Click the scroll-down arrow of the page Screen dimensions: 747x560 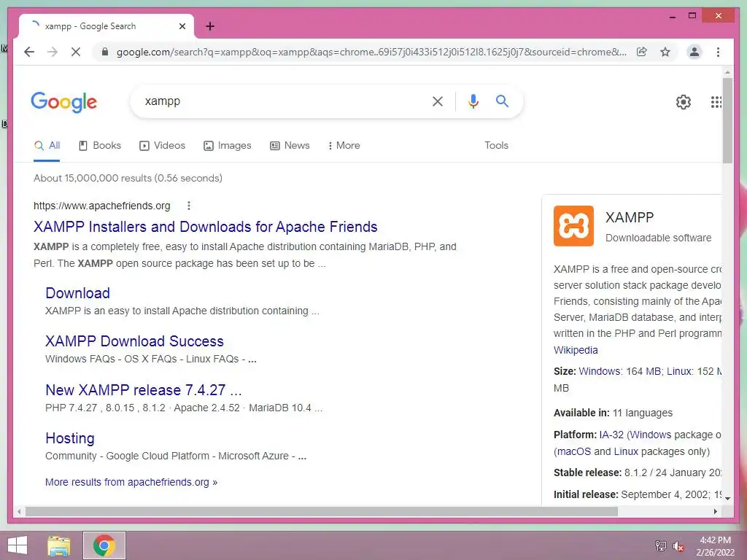pos(727,499)
